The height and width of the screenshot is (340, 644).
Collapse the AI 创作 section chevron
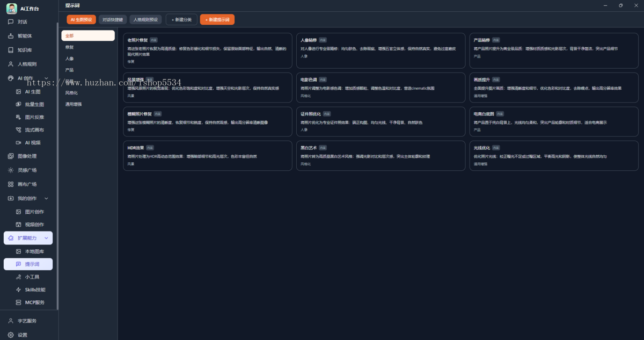46,78
